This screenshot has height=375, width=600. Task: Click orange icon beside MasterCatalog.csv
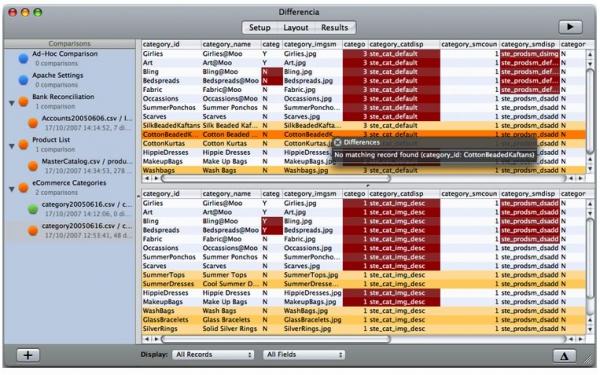(33, 166)
